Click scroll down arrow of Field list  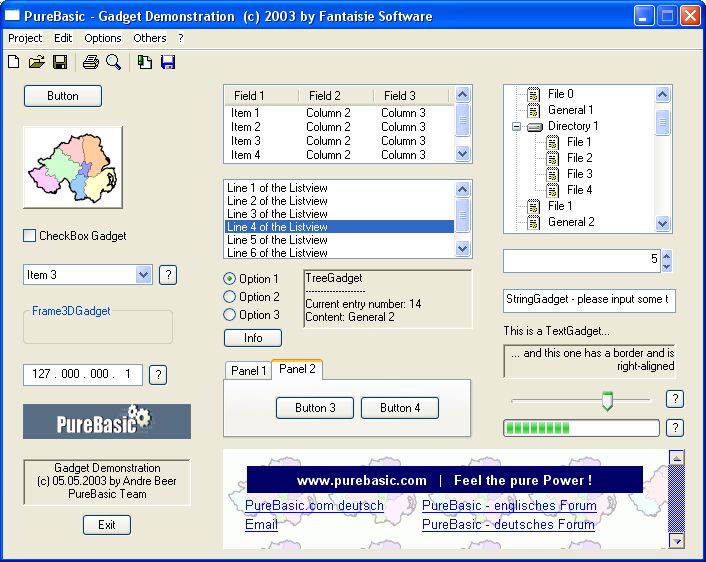462,154
